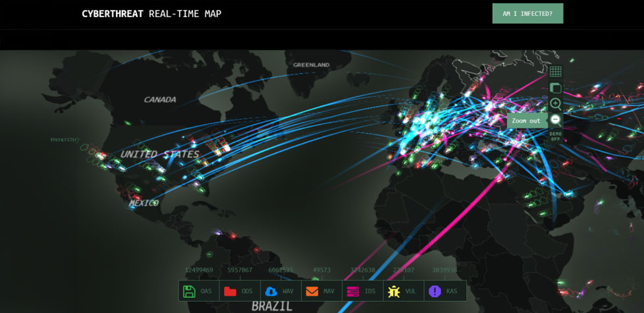Toggle IDS intrusion detection layer
Image resolution: width=644 pixels, height=313 pixels.
pos(363,291)
